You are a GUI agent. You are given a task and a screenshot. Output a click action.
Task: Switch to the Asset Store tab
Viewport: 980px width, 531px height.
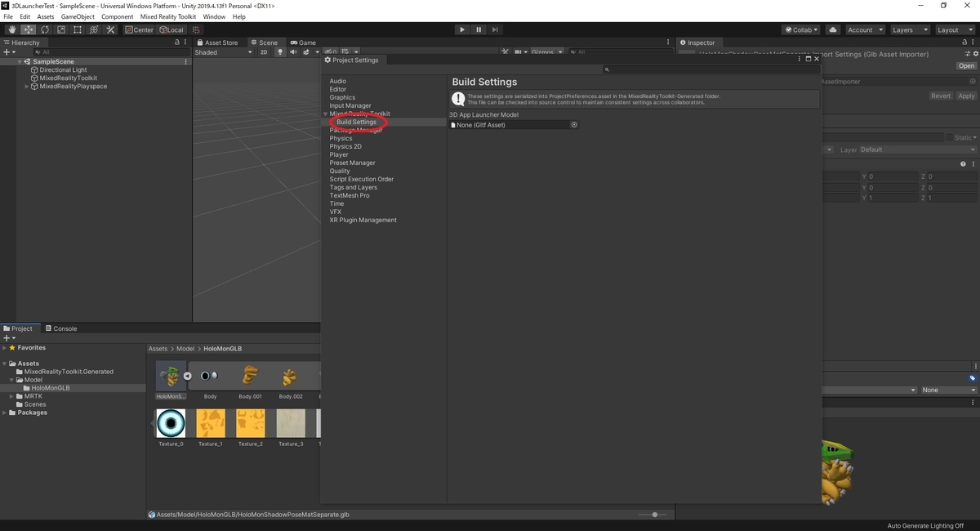(x=216, y=42)
